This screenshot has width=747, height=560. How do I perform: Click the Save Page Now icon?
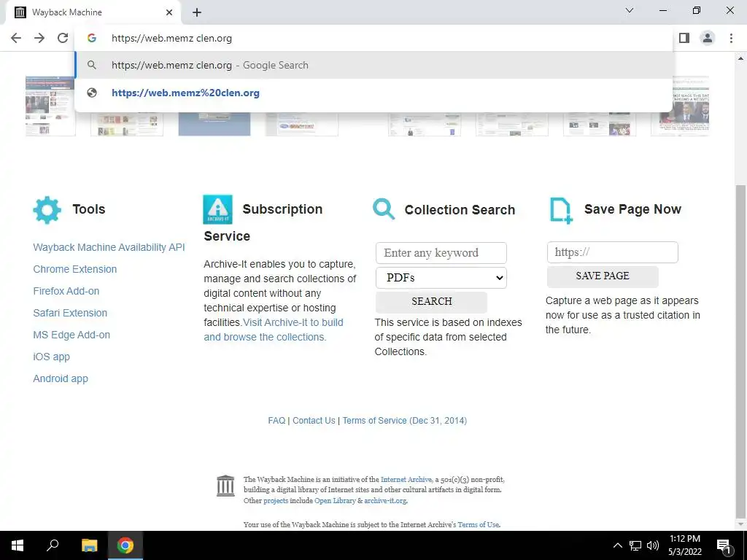561,211
